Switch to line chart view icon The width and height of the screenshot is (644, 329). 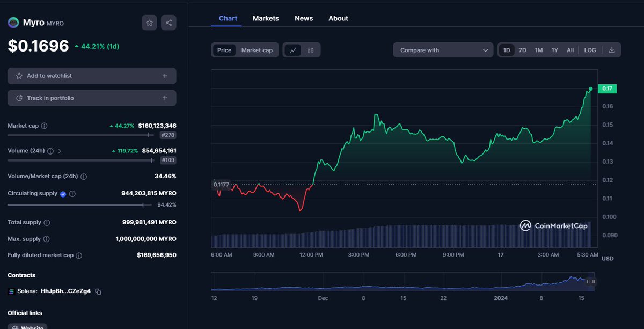292,50
